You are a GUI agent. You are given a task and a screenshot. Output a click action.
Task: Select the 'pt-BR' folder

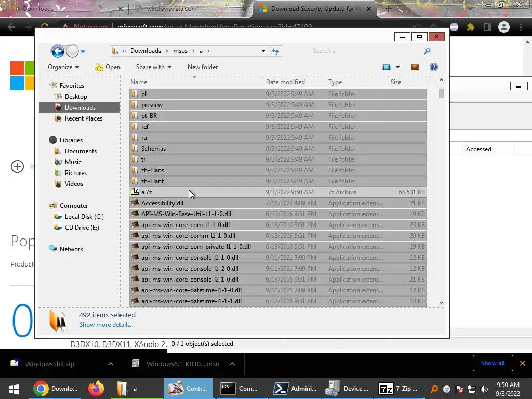[278, 116]
